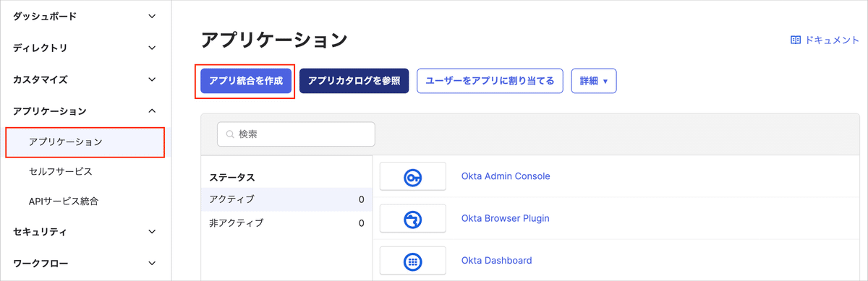This screenshot has height=281, width=868.
Task: Click the Okta Admin Console key icon
Action: [x=413, y=176]
